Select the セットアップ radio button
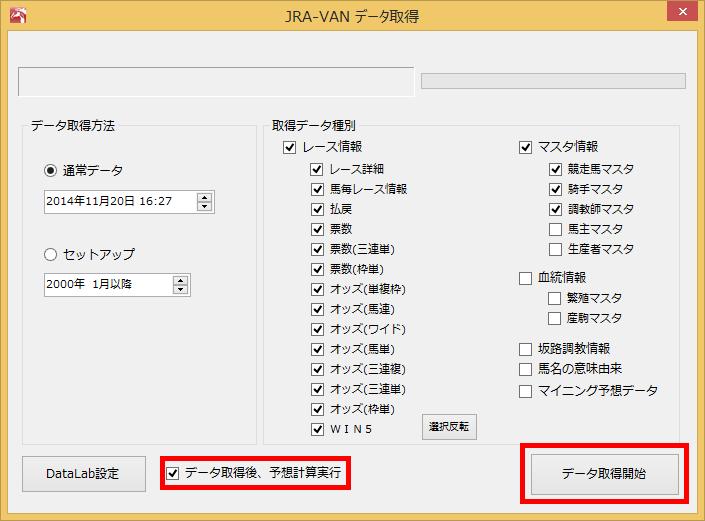This screenshot has width=705, height=521. click(50, 254)
